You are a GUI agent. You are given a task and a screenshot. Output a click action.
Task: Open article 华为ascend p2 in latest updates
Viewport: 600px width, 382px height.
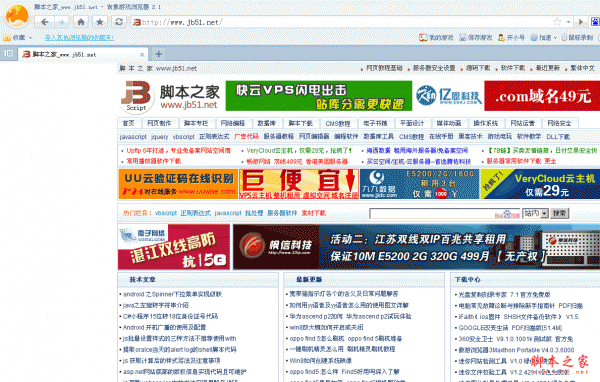click(351, 316)
